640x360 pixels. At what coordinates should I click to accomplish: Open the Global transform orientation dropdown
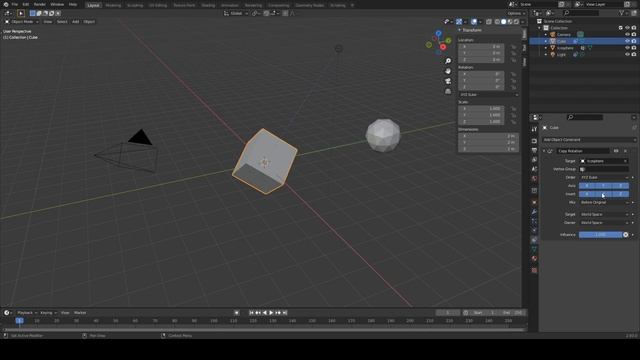236,13
